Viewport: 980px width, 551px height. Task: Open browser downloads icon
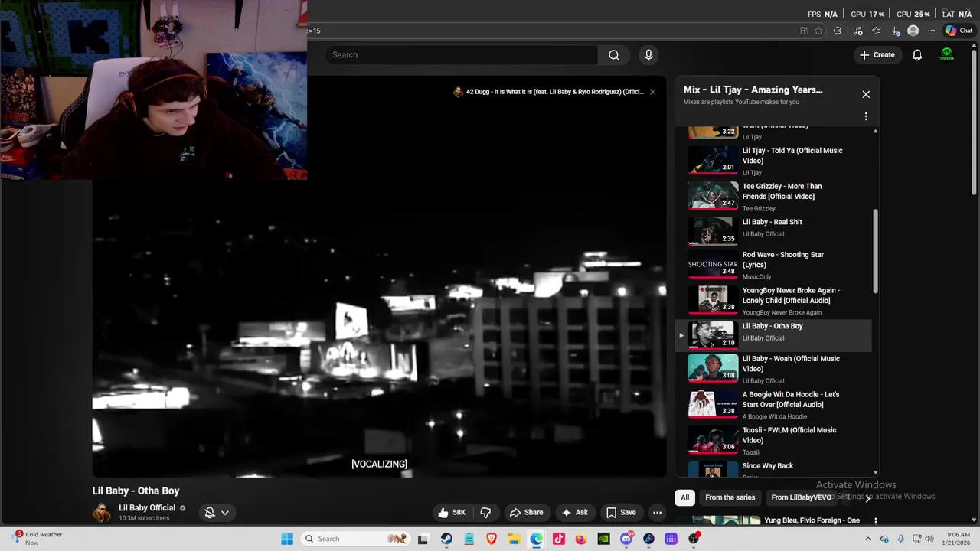click(x=895, y=31)
